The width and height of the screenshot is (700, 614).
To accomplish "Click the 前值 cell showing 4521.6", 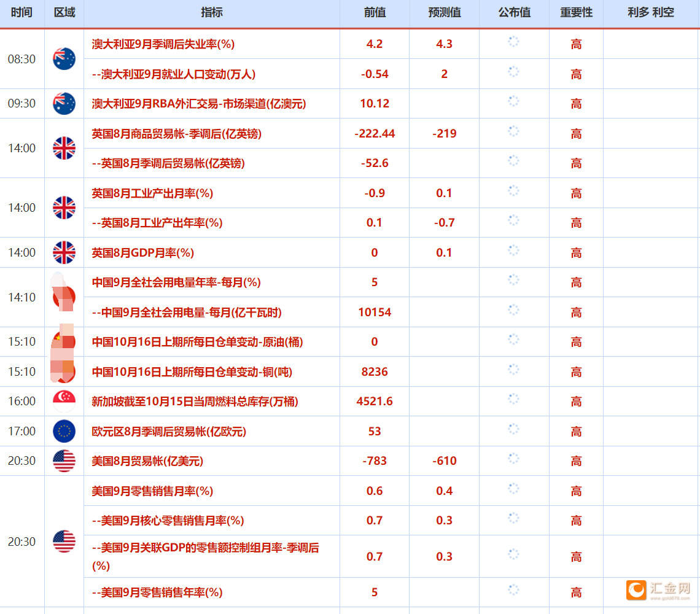I will [374, 401].
